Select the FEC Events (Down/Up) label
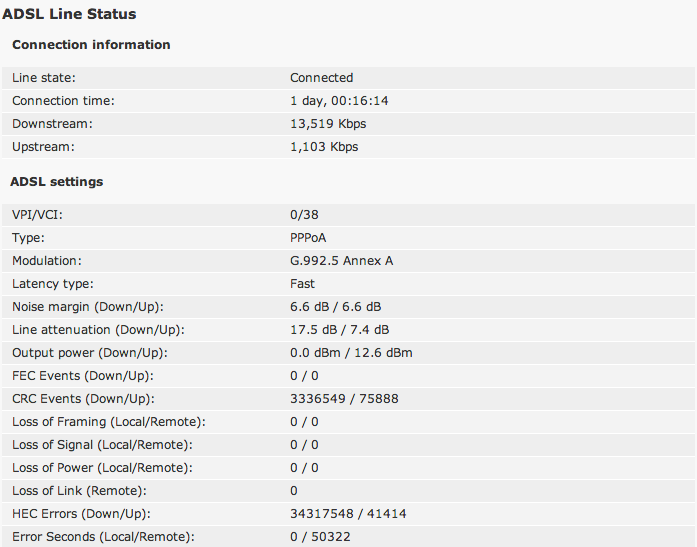Image resolution: width=697 pixels, height=547 pixels. (83, 376)
